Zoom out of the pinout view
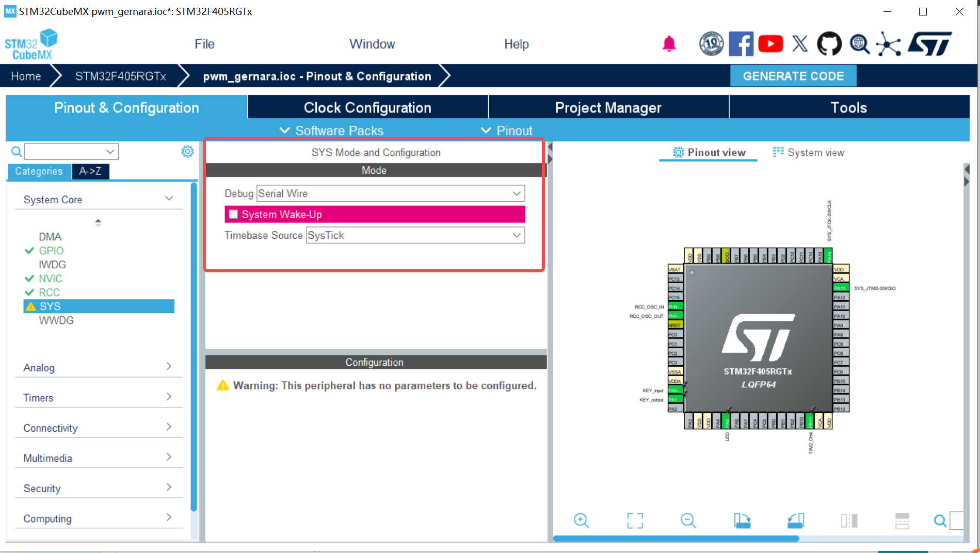This screenshot has height=553, width=980. [688, 521]
